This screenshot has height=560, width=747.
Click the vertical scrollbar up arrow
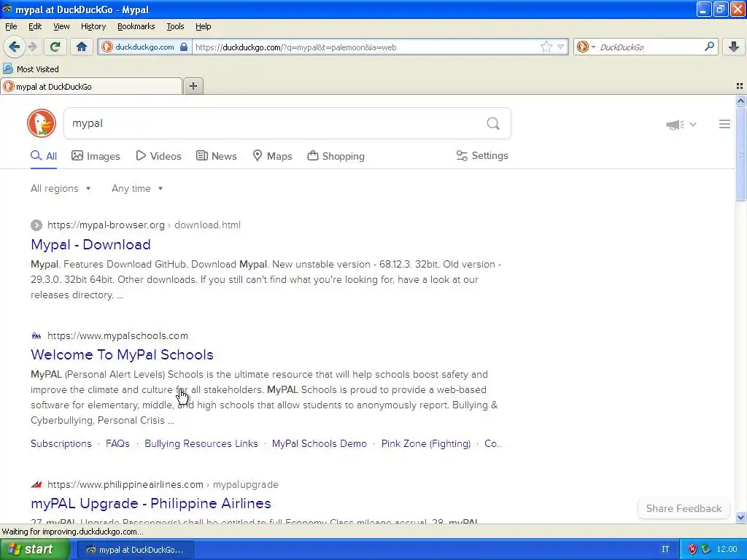(x=740, y=101)
